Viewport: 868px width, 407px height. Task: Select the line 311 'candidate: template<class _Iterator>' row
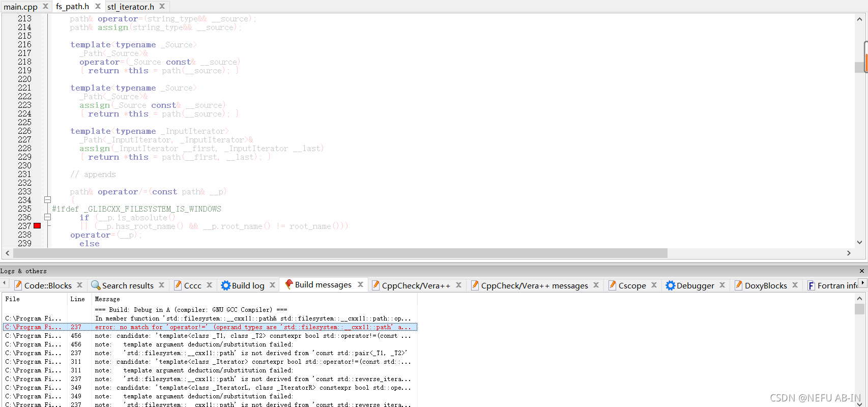coord(210,362)
